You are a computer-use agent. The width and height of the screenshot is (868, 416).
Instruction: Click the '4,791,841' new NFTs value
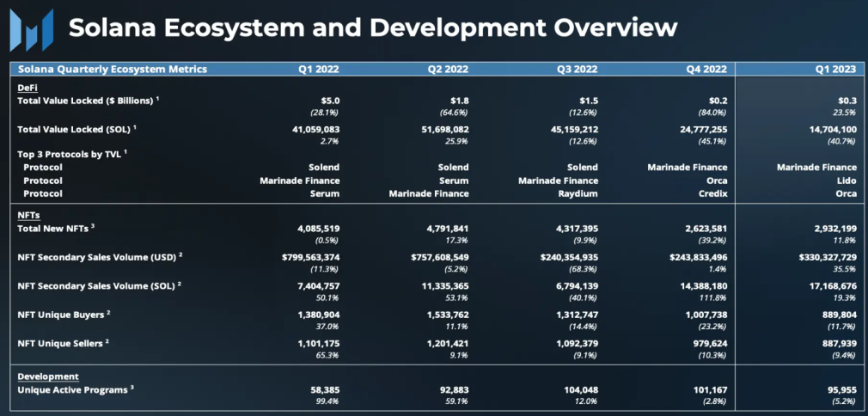tap(447, 229)
